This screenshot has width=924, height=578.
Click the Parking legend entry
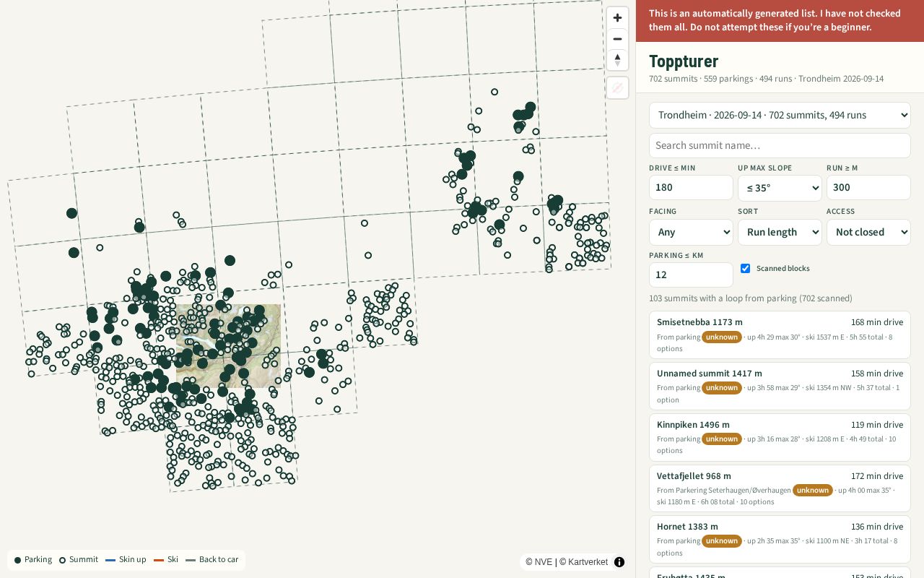click(x=33, y=560)
